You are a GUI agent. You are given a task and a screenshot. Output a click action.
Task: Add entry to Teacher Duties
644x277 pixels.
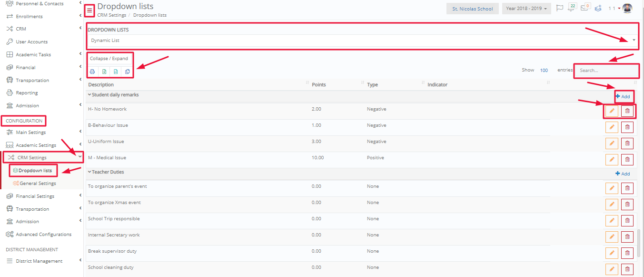pos(623,174)
